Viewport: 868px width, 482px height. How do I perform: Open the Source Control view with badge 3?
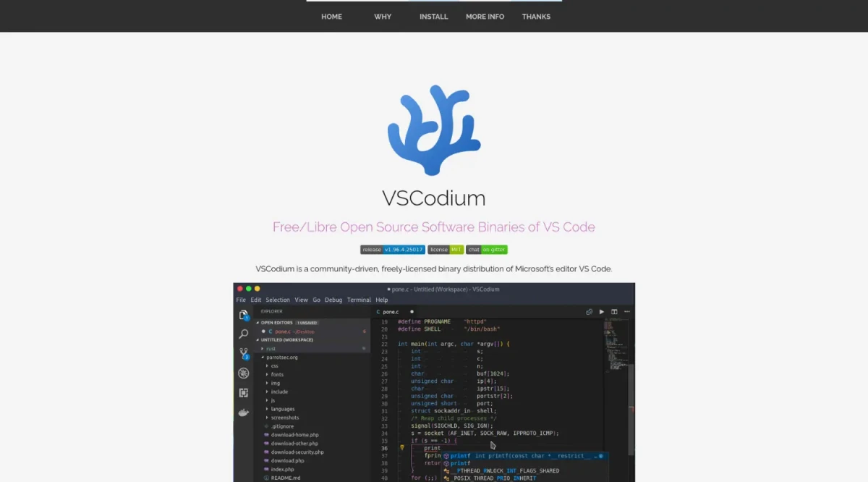click(x=243, y=353)
